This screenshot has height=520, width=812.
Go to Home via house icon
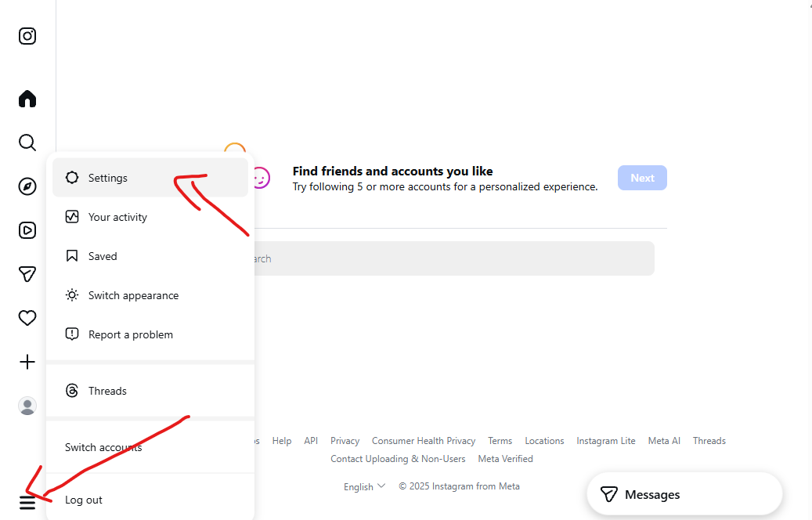click(x=27, y=99)
